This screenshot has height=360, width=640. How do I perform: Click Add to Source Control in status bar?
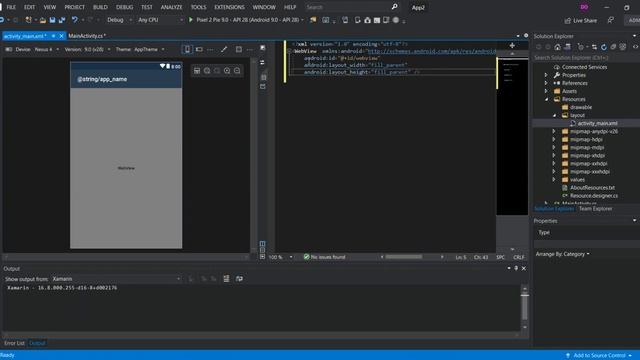tap(599, 356)
